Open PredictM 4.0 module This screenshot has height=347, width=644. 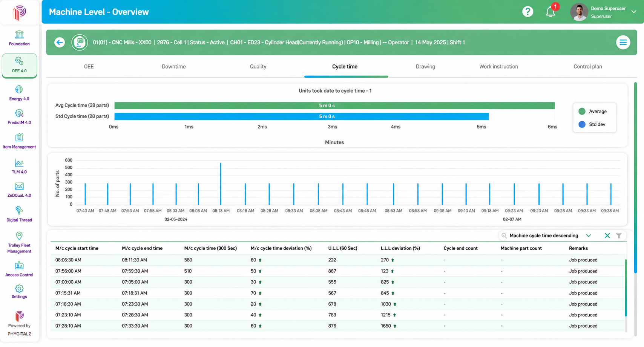19,117
